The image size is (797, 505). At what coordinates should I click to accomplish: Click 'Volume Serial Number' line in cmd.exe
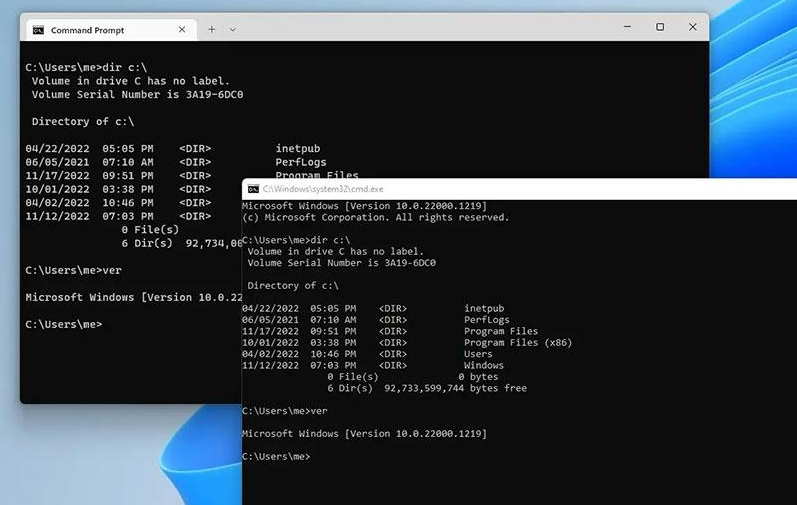(342, 263)
